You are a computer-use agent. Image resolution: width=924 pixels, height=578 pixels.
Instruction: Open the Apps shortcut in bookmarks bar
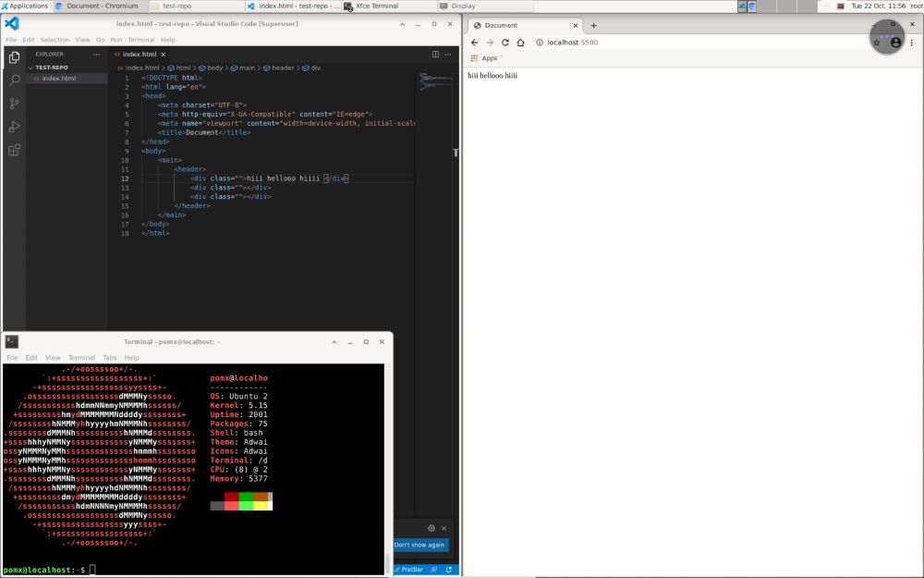tap(484, 58)
